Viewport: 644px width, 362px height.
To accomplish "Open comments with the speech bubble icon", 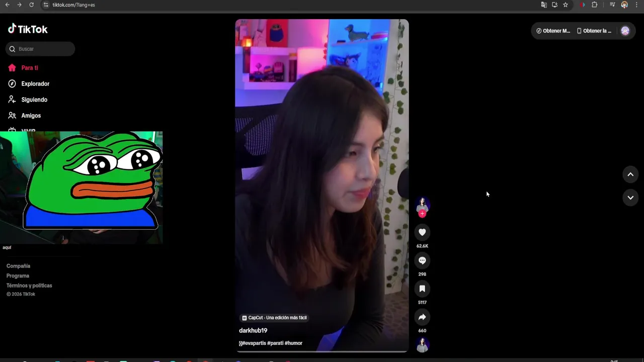I will click(x=422, y=260).
